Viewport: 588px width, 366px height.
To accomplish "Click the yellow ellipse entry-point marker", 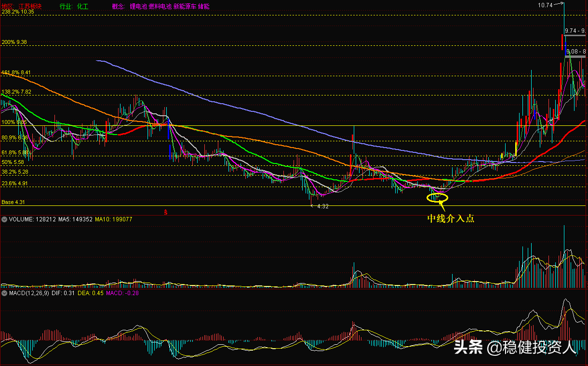I will click(x=438, y=197).
